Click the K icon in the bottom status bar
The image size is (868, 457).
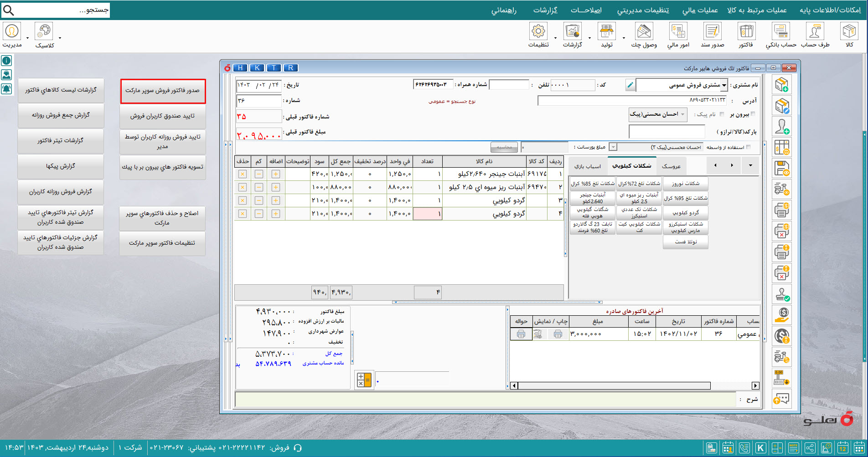click(x=760, y=448)
